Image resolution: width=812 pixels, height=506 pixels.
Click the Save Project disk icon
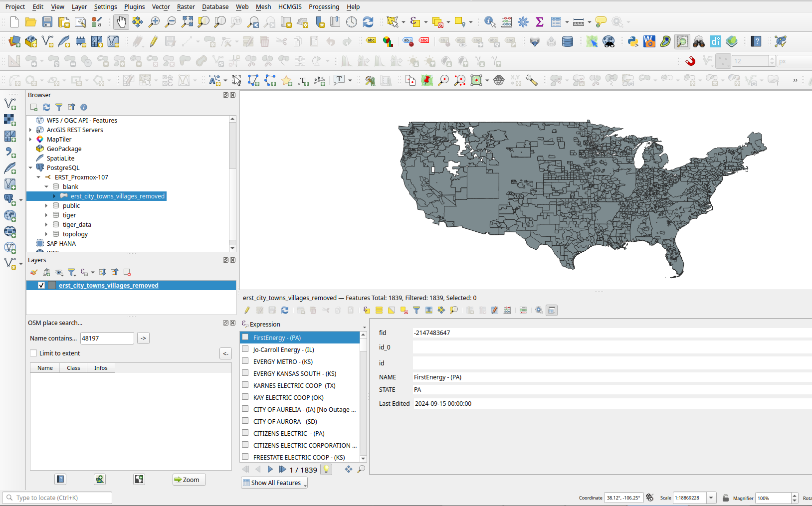point(47,22)
